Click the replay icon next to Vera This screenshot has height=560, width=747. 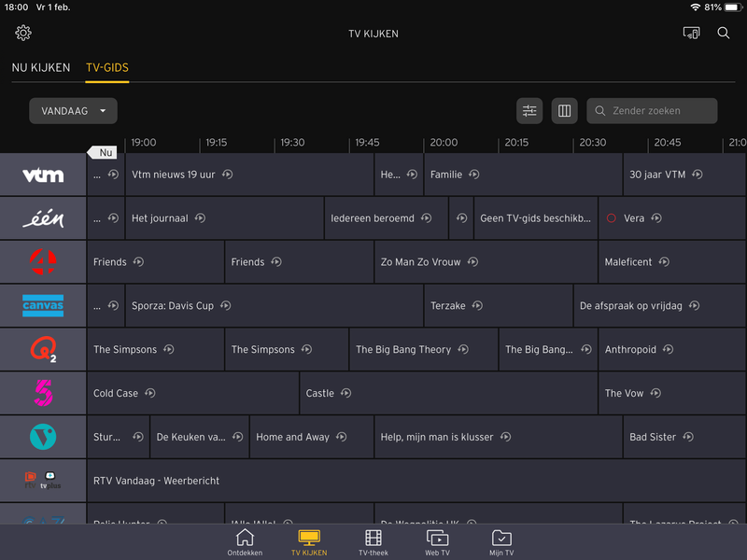click(x=656, y=218)
